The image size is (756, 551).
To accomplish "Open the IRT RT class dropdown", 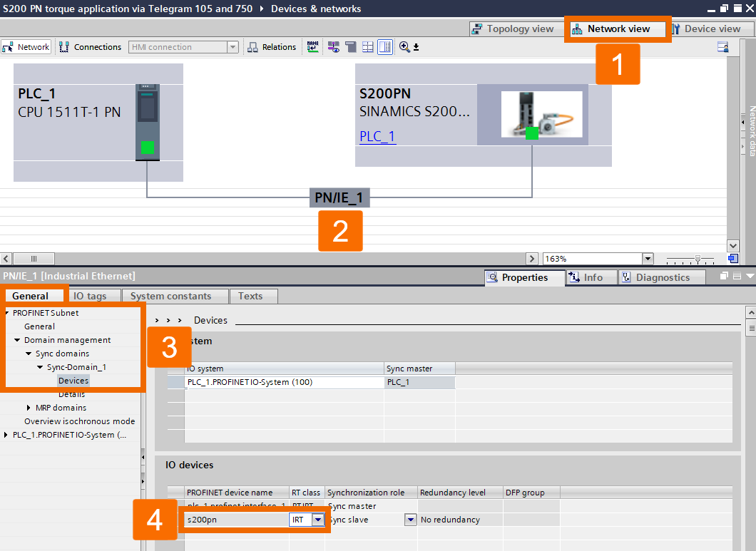I will [318, 520].
